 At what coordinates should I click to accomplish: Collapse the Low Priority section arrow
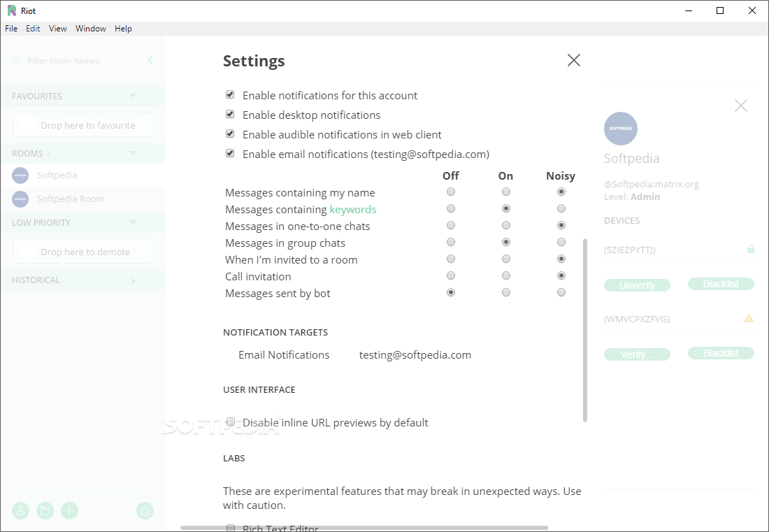coord(133,222)
